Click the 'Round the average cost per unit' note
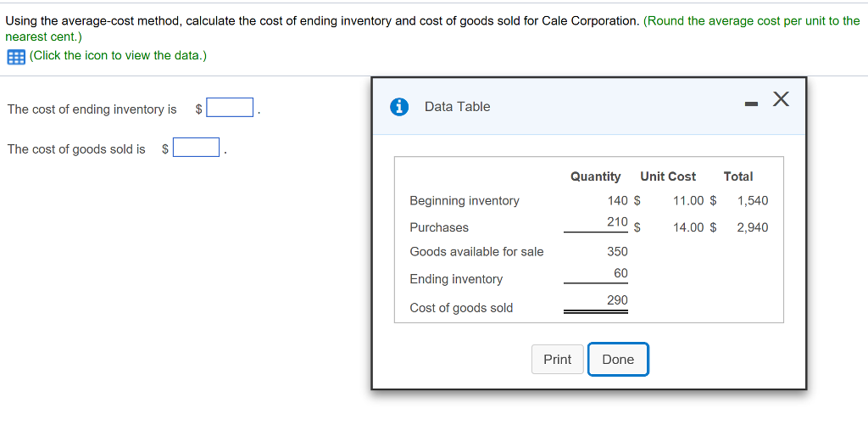 pyautogui.click(x=432, y=28)
